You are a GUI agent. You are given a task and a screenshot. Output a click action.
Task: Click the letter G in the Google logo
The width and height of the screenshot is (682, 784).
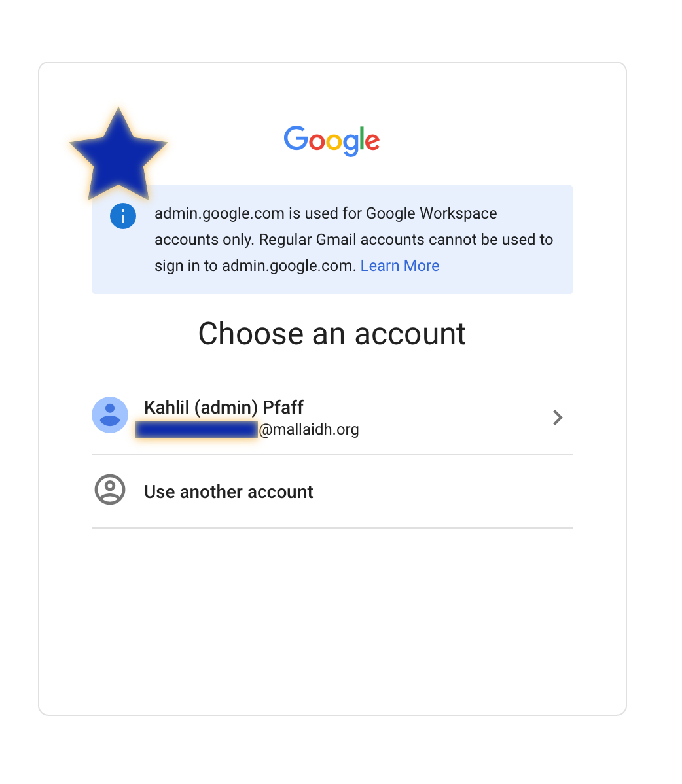296,138
